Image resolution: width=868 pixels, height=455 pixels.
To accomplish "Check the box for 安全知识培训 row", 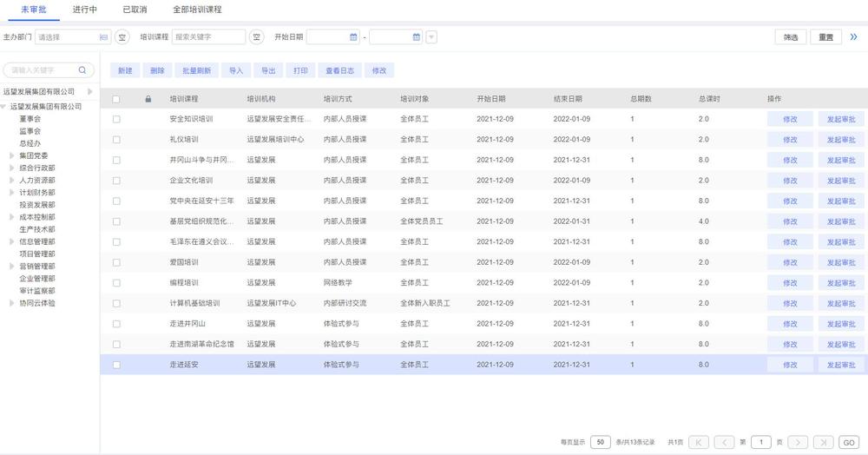I will (x=116, y=119).
